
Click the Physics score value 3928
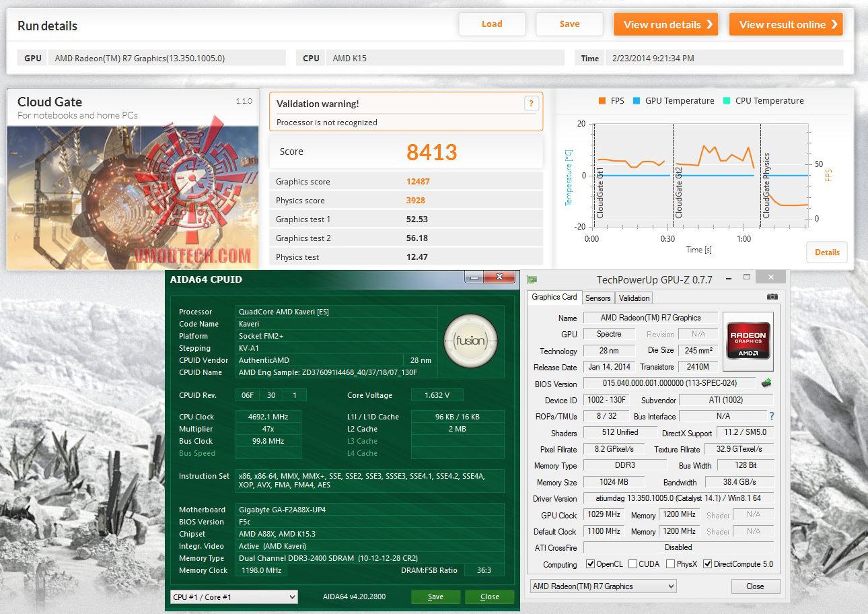(x=416, y=201)
